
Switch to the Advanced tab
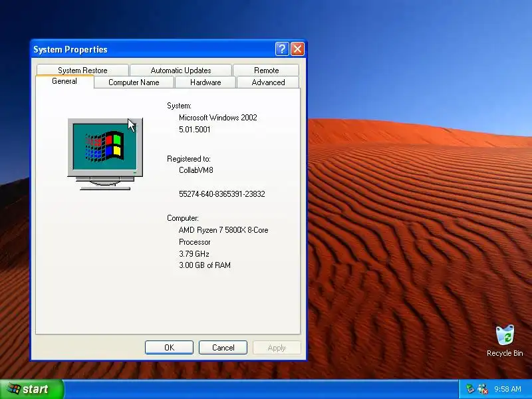tap(268, 82)
